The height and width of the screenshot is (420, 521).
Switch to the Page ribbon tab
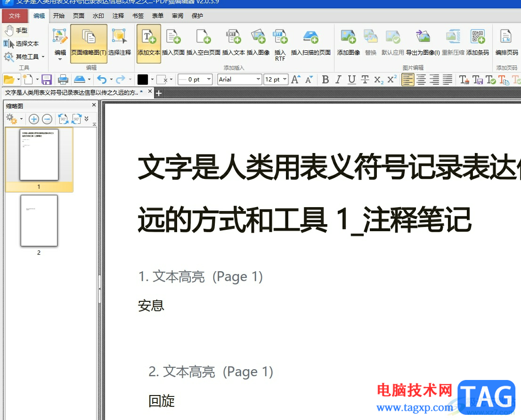pyautogui.click(x=79, y=16)
